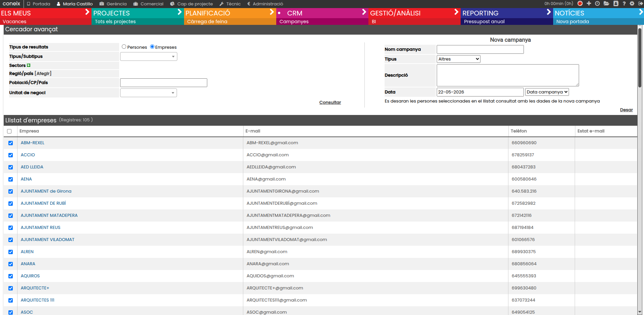The image size is (644, 315).
Task: Click the Descripció text area
Action: pyautogui.click(x=508, y=75)
